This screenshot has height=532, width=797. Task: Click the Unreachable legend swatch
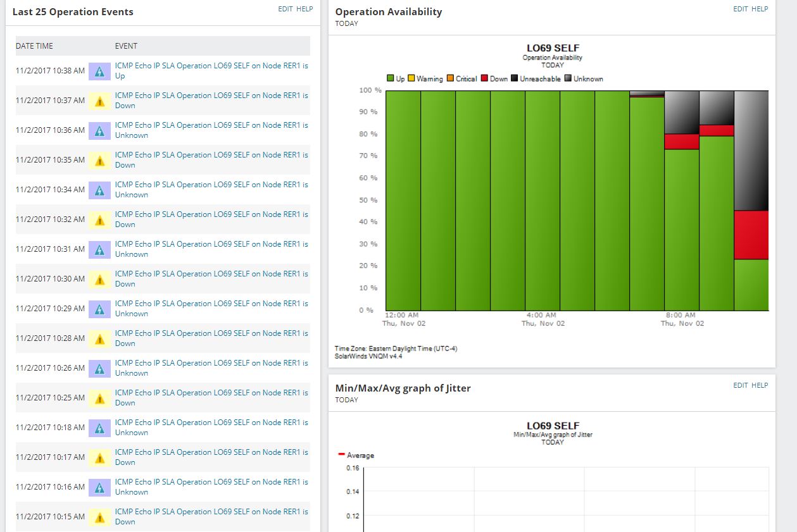pyautogui.click(x=515, y=79)
